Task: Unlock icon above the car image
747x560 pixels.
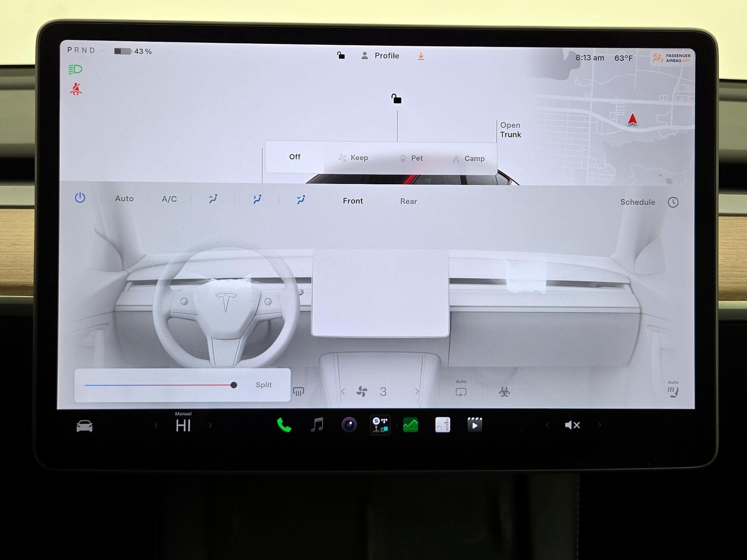Action: coord(396,98)
